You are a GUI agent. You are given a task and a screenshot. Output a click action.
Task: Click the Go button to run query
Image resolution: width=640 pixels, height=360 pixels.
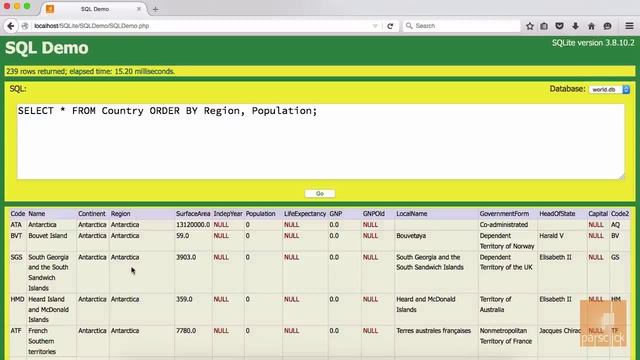coord(320,193)
